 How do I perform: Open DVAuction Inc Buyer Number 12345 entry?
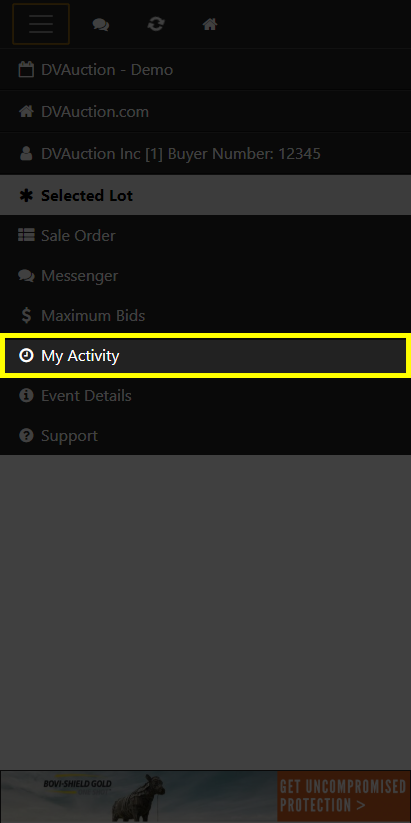(205, 154)
